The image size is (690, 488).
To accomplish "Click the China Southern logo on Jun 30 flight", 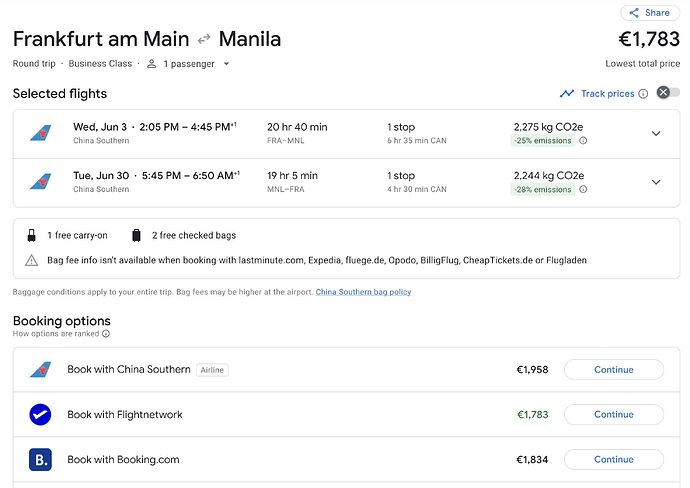I will [x=40, y=181].
